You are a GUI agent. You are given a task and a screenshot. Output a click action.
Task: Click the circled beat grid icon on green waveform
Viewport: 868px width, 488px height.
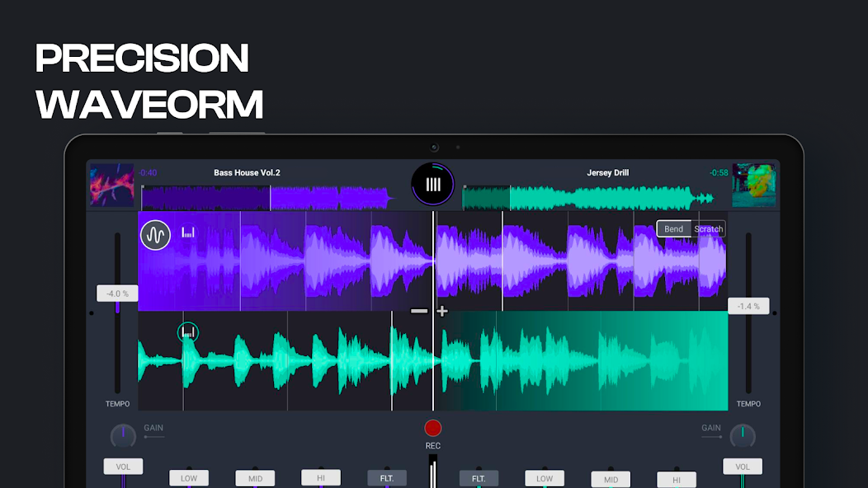188,332
